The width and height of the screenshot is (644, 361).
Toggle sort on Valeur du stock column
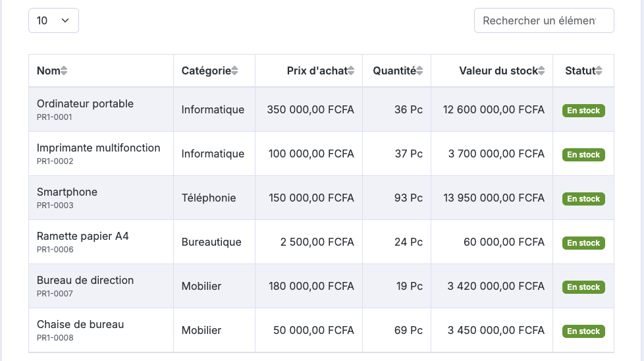click(541, 70)
